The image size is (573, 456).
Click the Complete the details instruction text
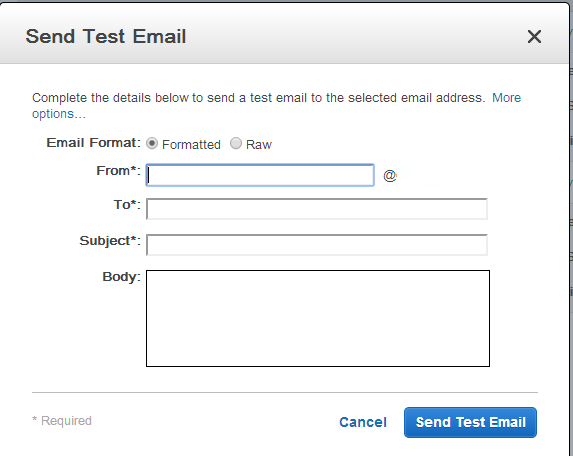(259, 98)
